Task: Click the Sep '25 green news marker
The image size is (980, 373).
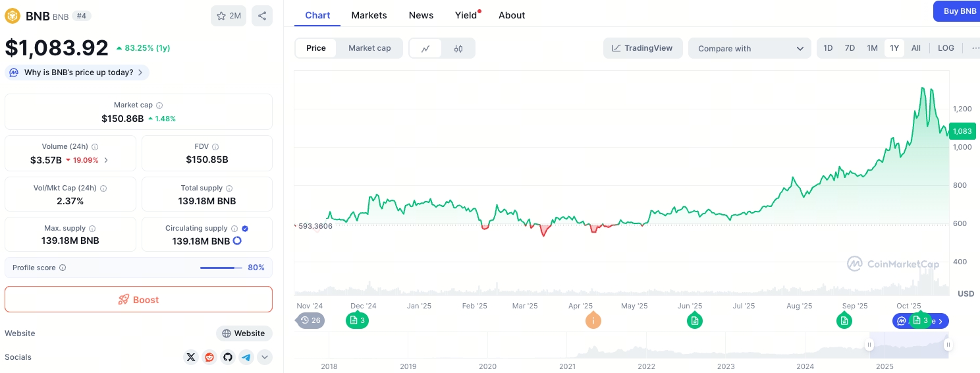Action: [844, 321]
